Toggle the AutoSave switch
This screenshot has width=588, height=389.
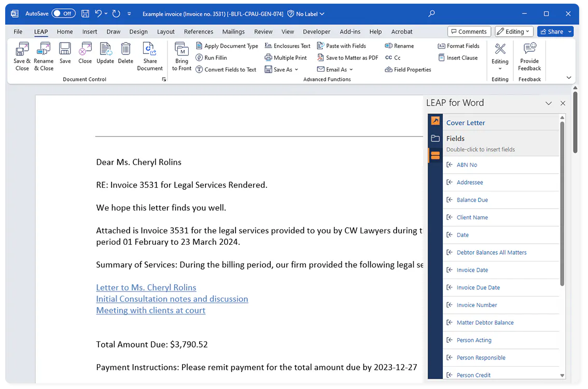point(63,13)
